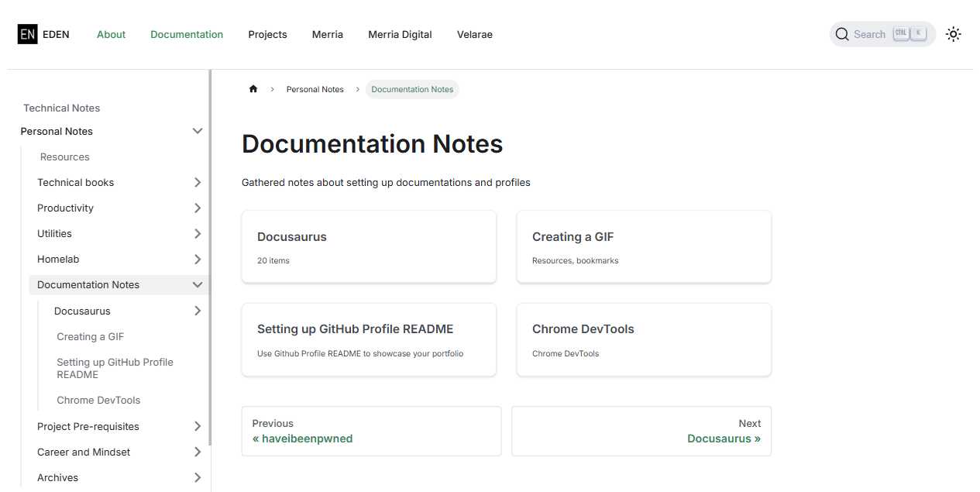Expand the Docusaurus sidebar chevron
980x492 pixels.
[198, 311]
